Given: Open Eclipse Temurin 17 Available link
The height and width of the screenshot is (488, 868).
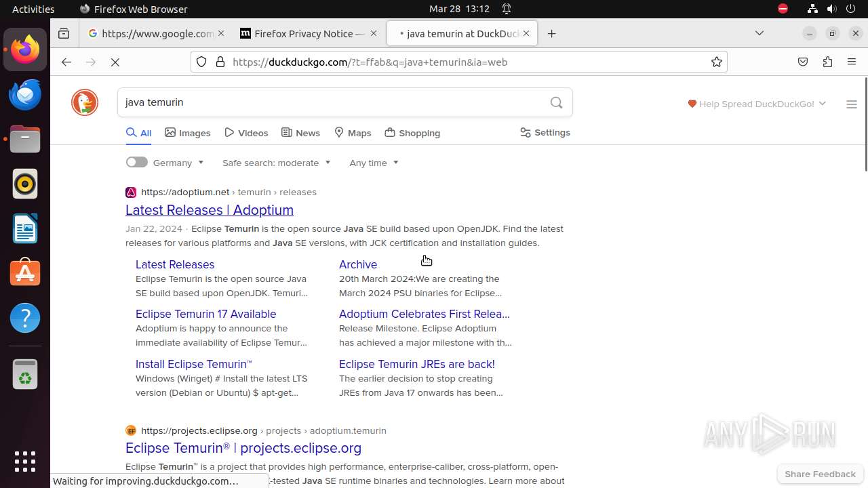Looking at the screenshot, I should pyautogui.click(x=205, y=314).
